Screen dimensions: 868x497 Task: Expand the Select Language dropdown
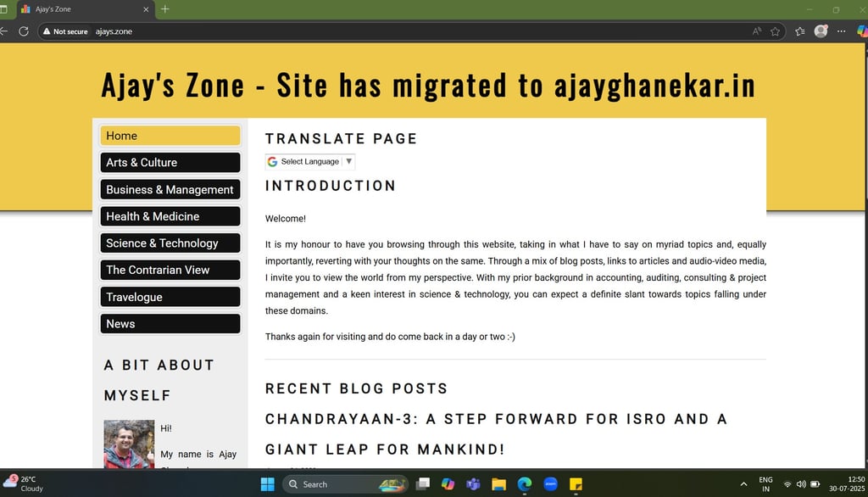[310, 161]
